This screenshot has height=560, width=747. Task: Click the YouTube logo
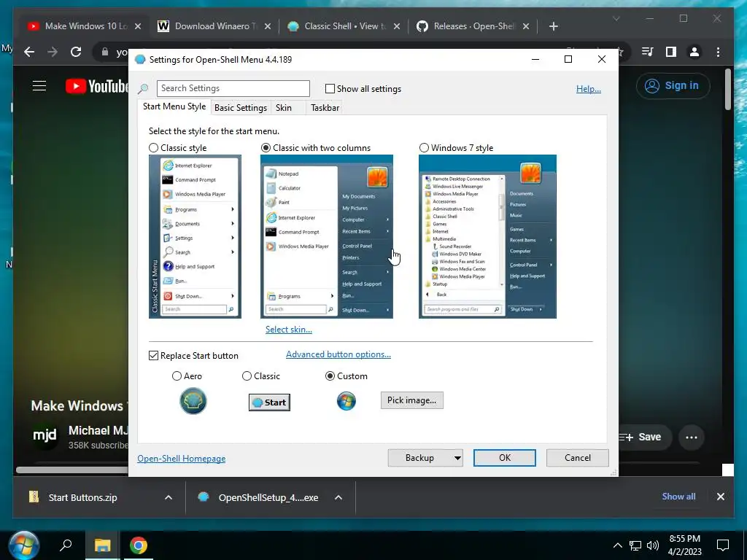[x=97, y=86]
